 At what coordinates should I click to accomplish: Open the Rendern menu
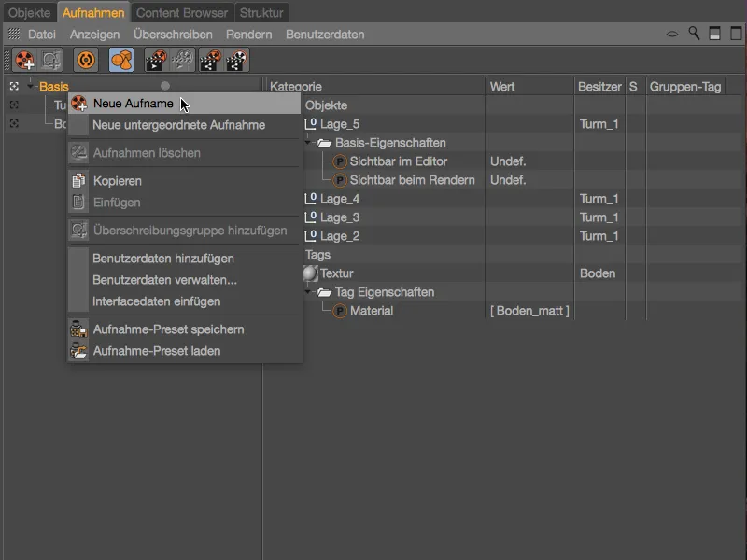click(x=249, y=35)
